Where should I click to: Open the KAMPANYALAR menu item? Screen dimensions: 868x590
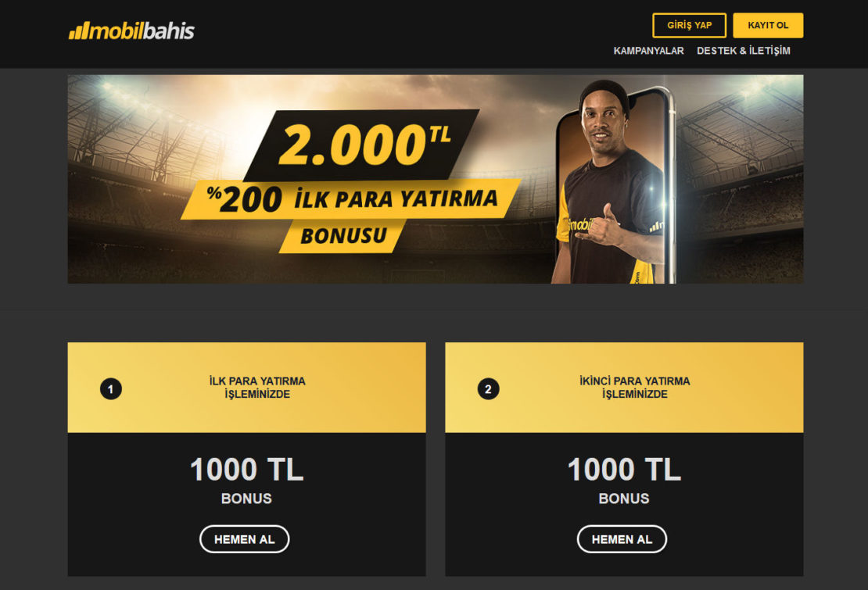pos(648,51)
